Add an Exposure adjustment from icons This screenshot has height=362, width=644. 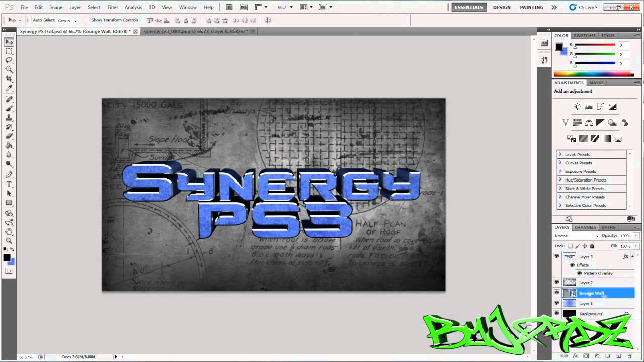point(612,107)
